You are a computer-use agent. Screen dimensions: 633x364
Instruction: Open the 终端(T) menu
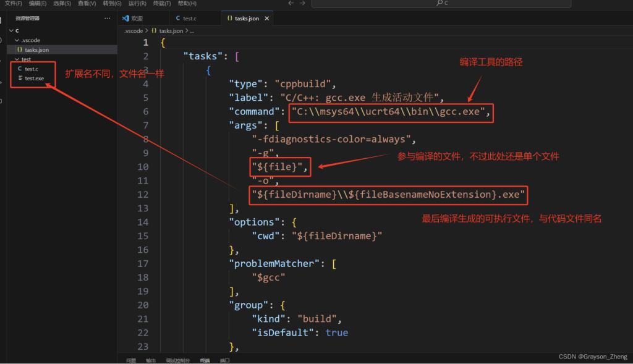point(162,3)
